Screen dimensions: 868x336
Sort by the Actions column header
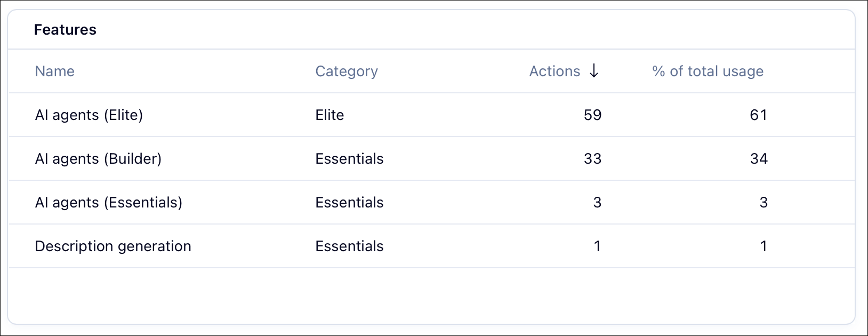click(x=554, y=71)
